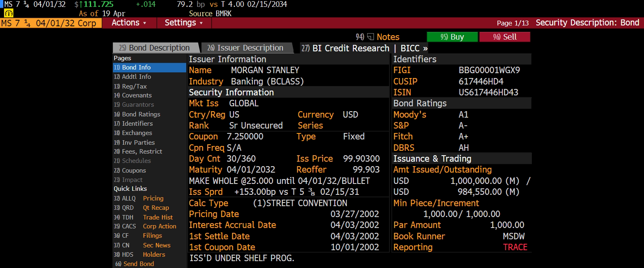
Task: Open CN Sec News quick link
Action: 142,245
